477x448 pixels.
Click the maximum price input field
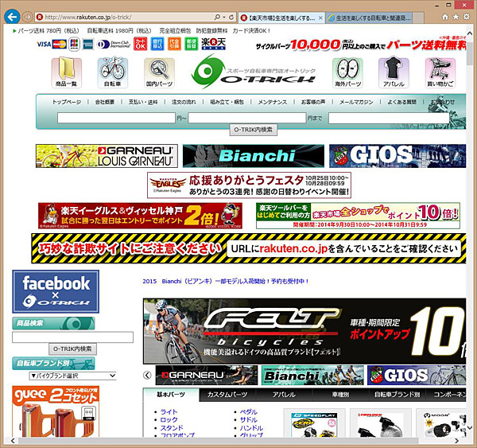point(247,118)
